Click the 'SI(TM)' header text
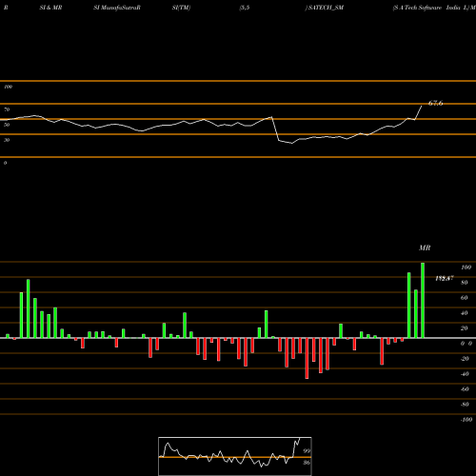The height and width of the screenshot is (476, 476). tap(181, 8)
